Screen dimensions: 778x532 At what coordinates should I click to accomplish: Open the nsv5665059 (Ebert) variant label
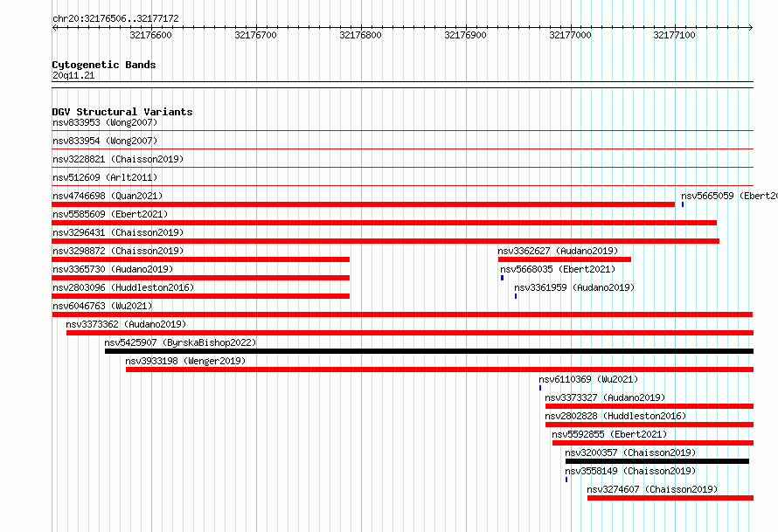pyautogui.click(x=729, y=196)
